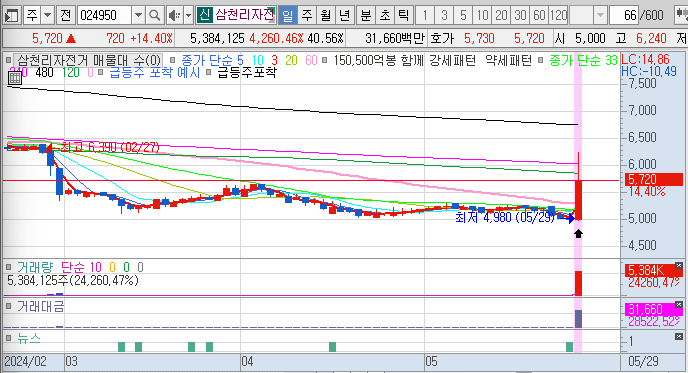Click the 120 interval button
The image size is (688, 373).
[x=559, y=16]
